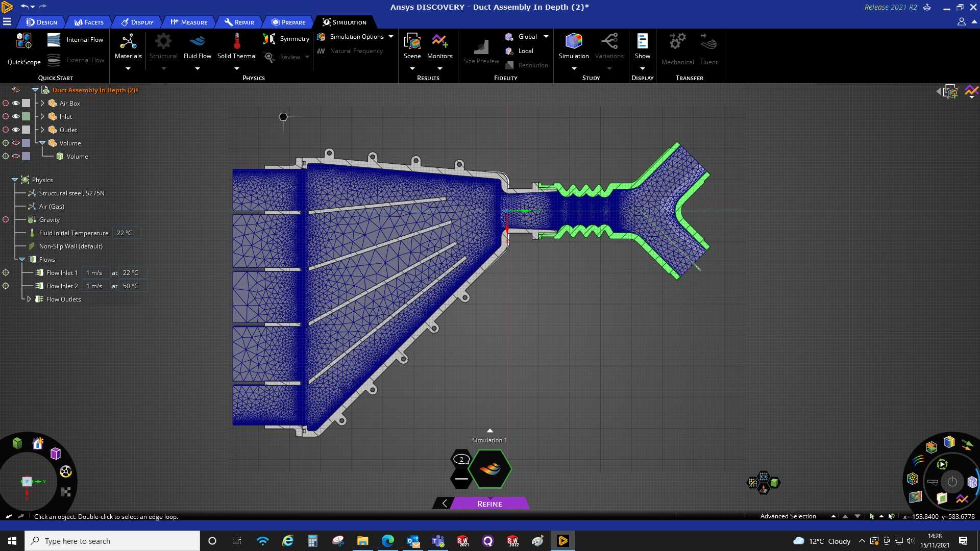Switch to the Repair tab
The image size is (980, 551).
point(239,22)
